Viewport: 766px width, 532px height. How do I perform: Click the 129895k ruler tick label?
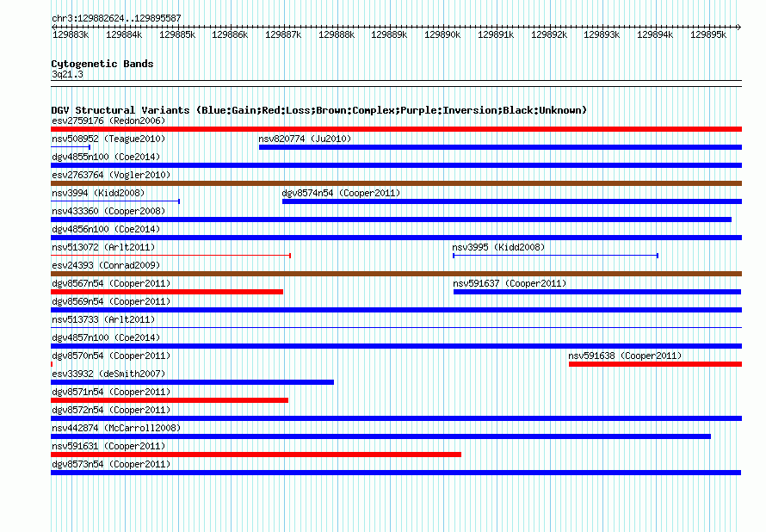[708, 34]
